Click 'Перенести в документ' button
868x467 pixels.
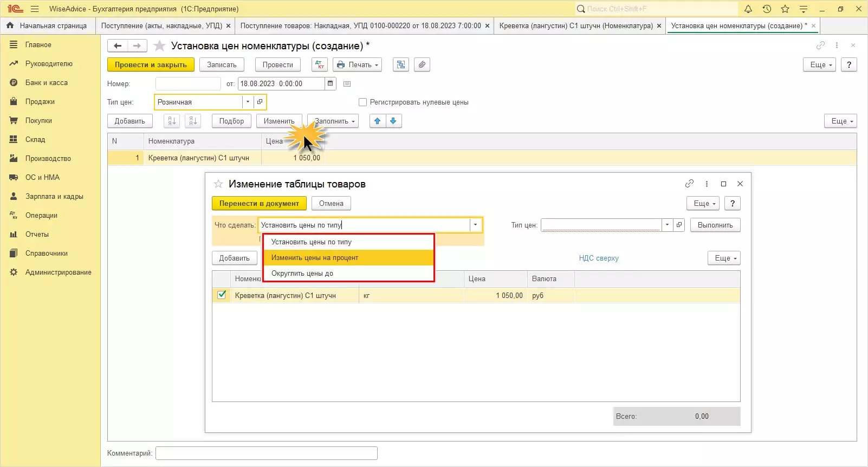coord(259,203)
